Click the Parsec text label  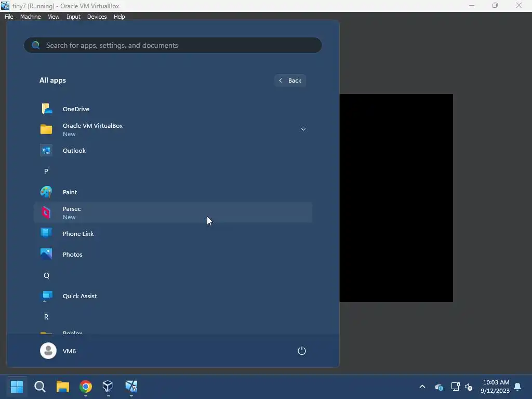point(72,209)
